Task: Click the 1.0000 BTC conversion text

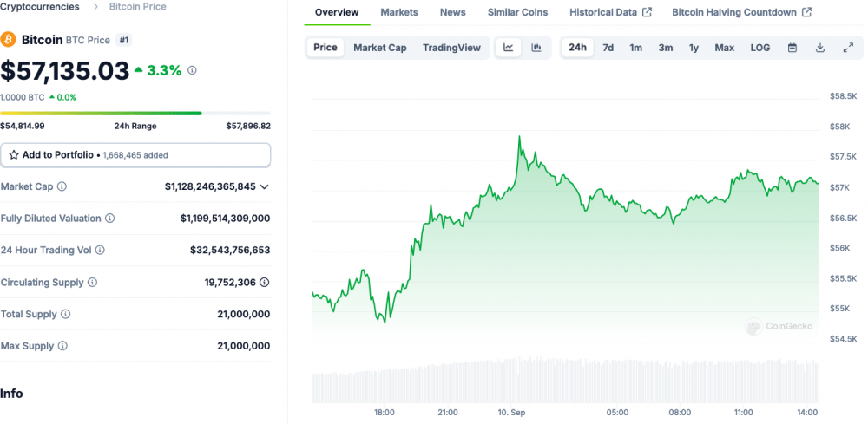Action: tap(23, 97)
